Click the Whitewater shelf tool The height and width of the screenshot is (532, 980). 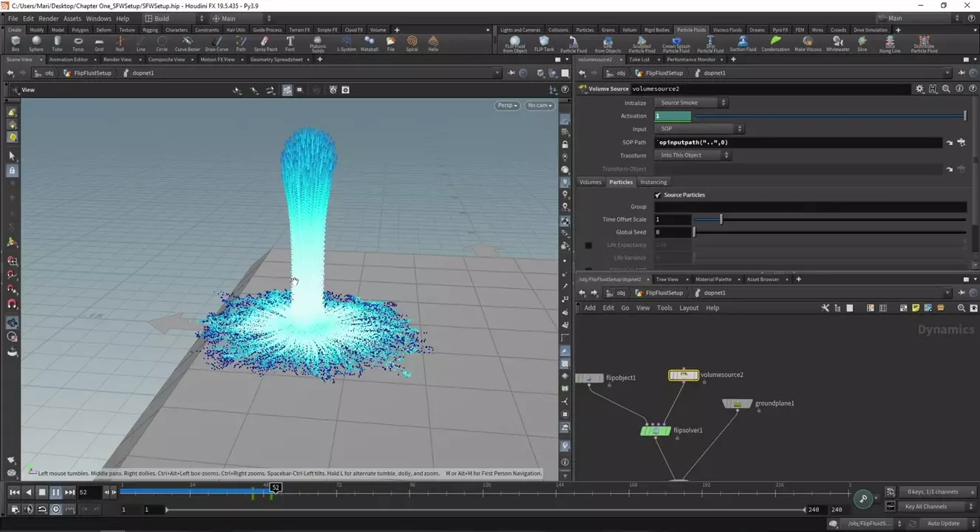click(837, 44)
